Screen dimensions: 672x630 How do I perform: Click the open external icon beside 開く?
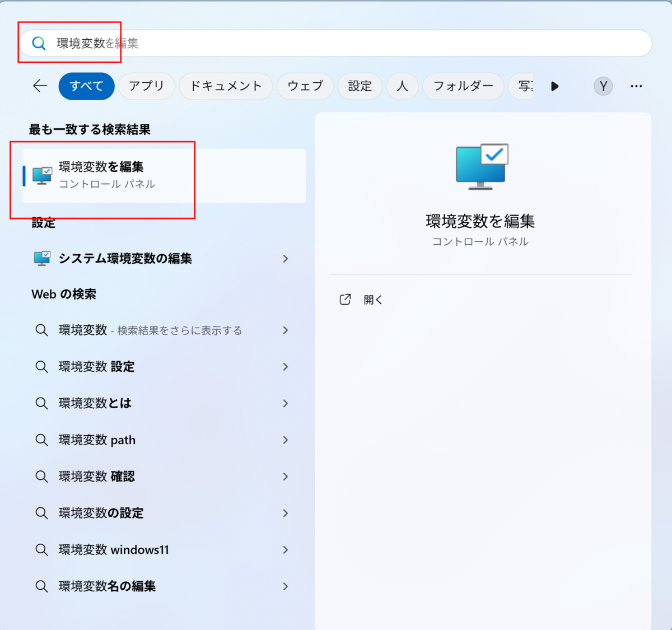click(345, 300)
